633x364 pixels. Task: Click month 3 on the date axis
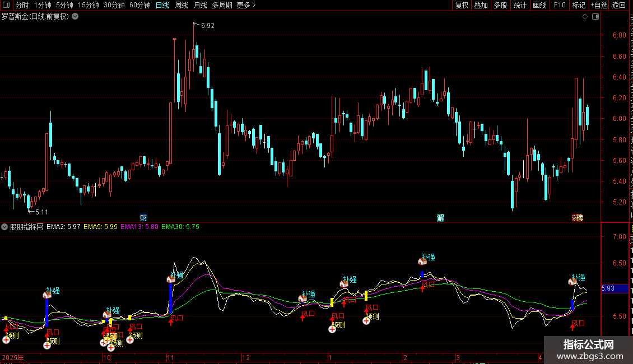pyautogui.click(x=458, y=357)
